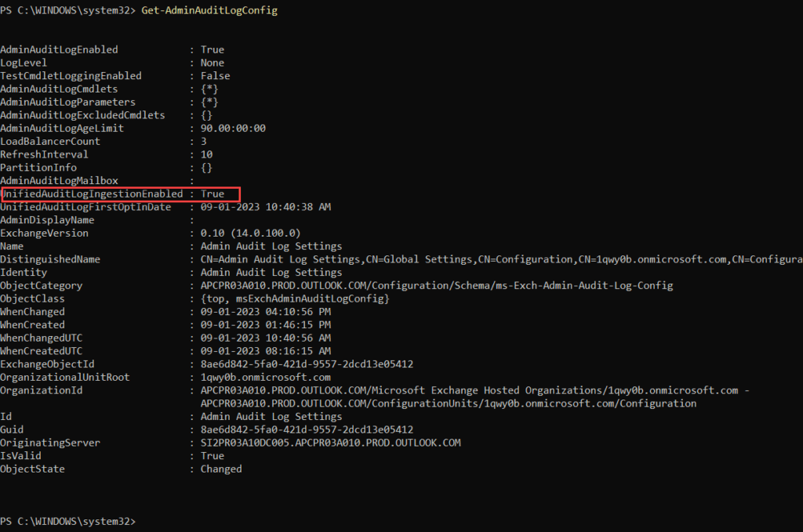This screenshot has height=532, width=803.
Task: Click the WhenCreatedUTC timestamp 08:16:15 AM
Action: (266, 351)
